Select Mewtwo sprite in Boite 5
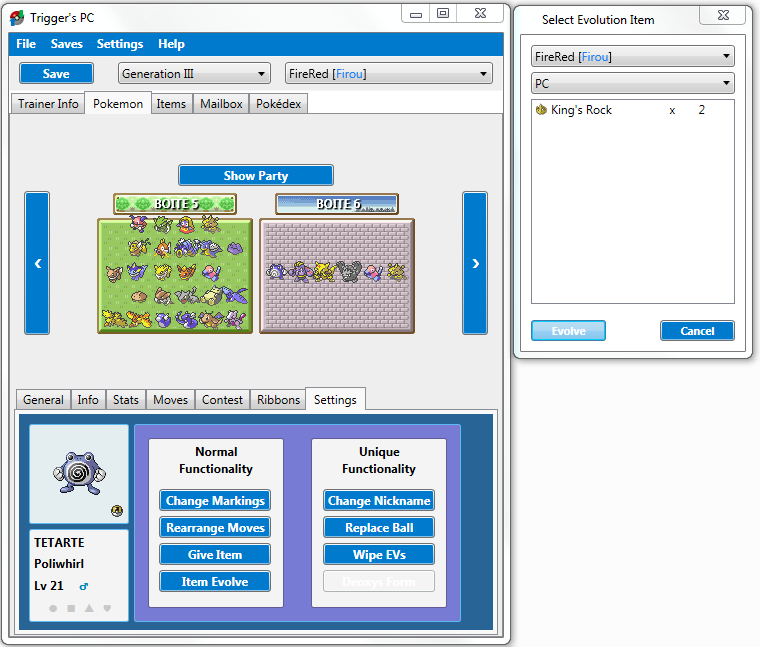 tap(235, 319)
